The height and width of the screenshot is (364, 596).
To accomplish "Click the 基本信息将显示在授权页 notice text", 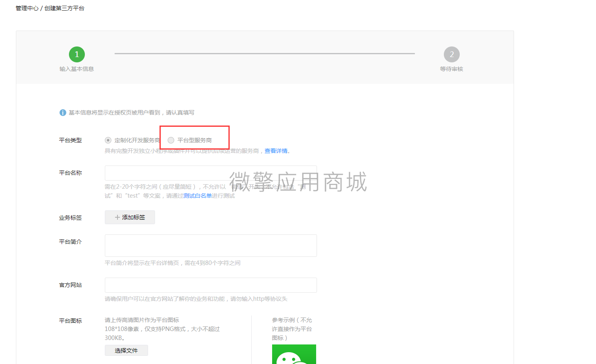I will tap(131, 113).
